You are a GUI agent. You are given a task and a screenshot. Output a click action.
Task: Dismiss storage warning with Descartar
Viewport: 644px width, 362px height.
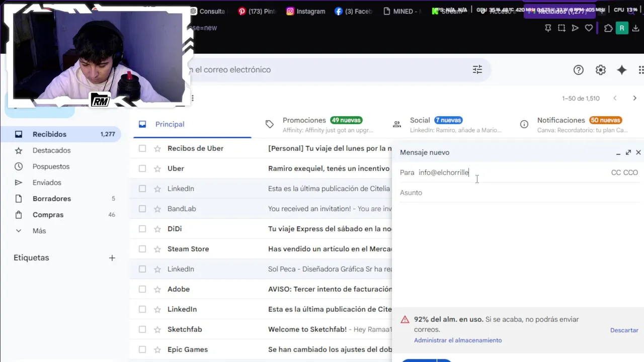pos(624,330)
